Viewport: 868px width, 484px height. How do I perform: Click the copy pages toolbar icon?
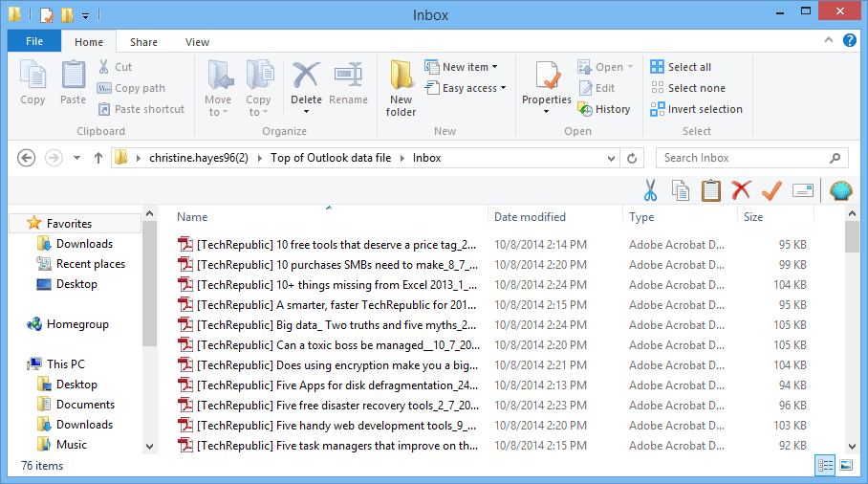click(681, 190)
